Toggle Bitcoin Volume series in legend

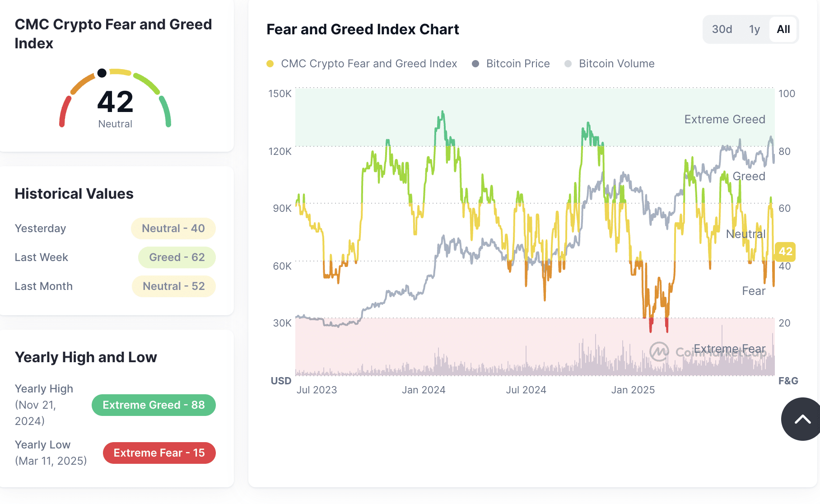pos(610,64)
